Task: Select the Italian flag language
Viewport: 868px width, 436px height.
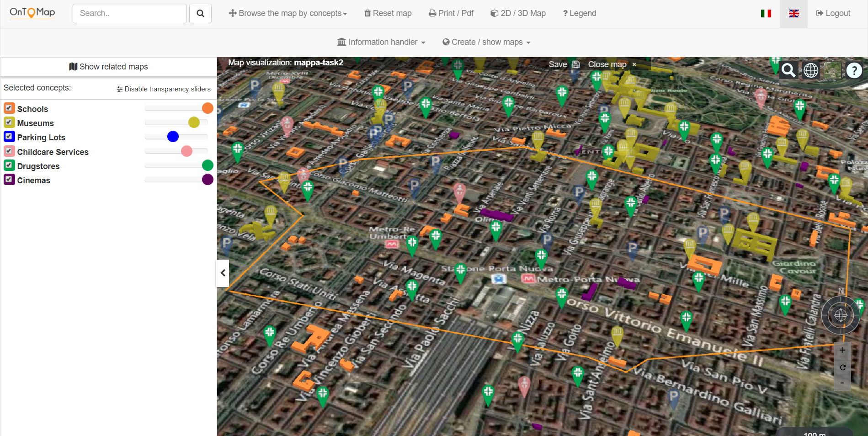Action: tap(766, 14)
